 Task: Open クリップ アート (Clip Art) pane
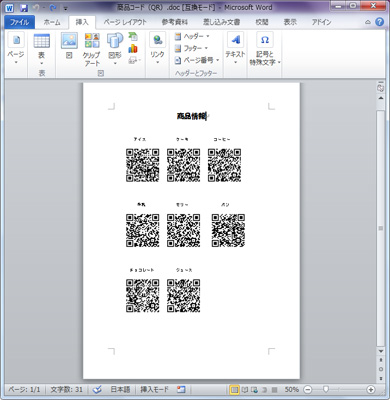click(92, 49)
